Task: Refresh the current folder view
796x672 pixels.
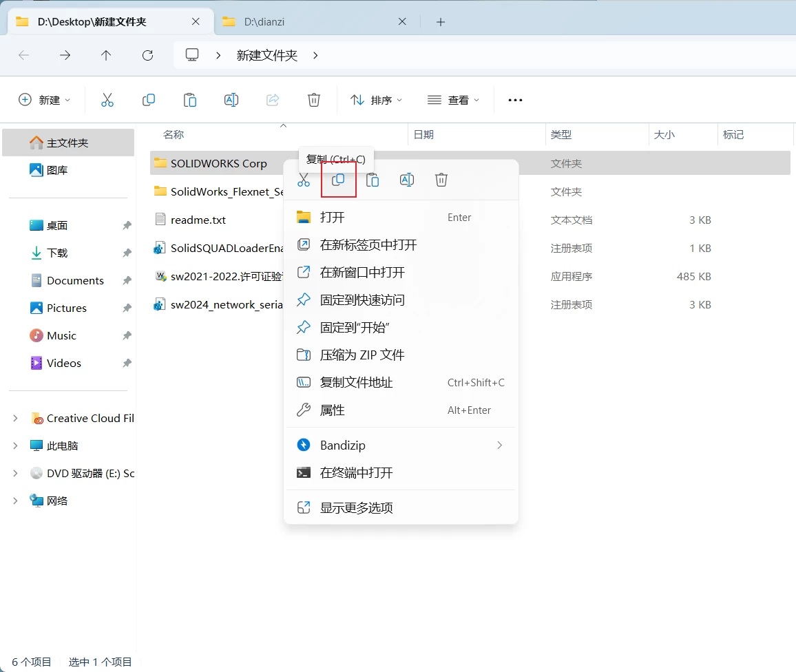Action: [x=147, y=56]
